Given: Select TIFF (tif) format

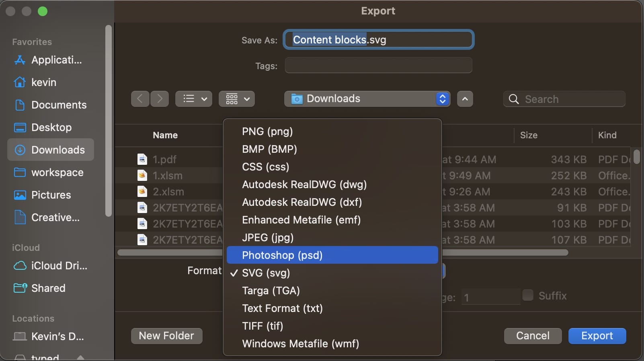Looking at the screenshot, I should 332,326.
